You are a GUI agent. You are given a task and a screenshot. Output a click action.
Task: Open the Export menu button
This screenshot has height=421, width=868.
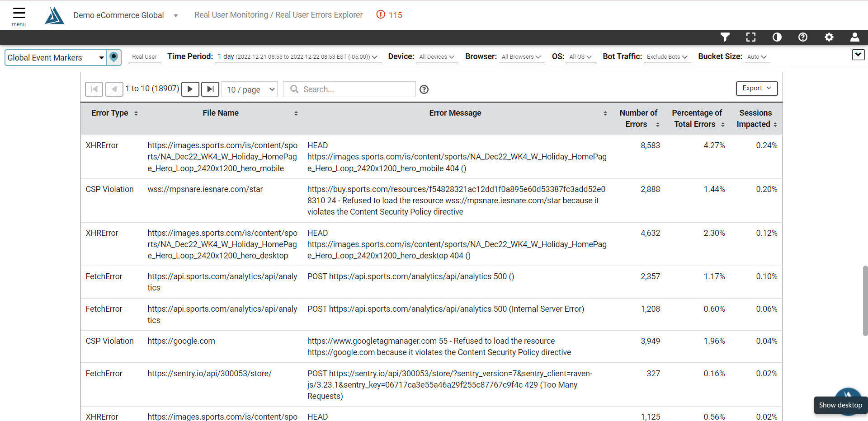click(757, 89)
